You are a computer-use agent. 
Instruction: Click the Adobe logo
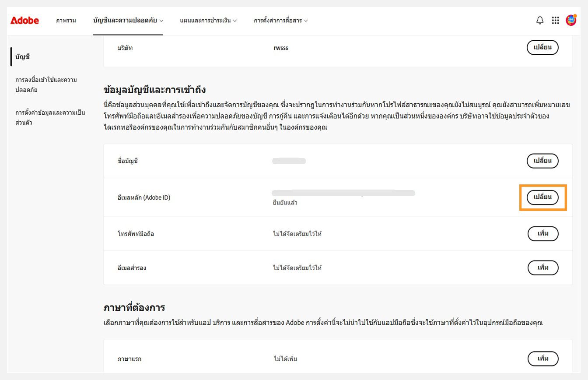point(25,20)
